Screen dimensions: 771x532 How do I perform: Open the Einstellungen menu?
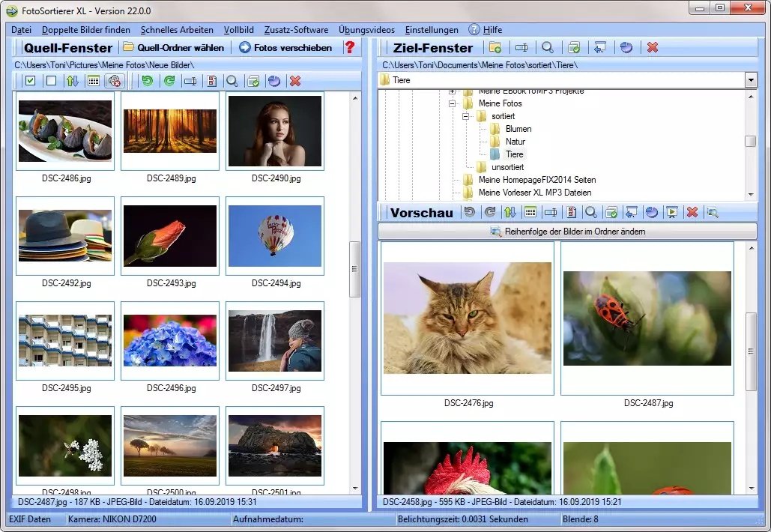(432, 30)
